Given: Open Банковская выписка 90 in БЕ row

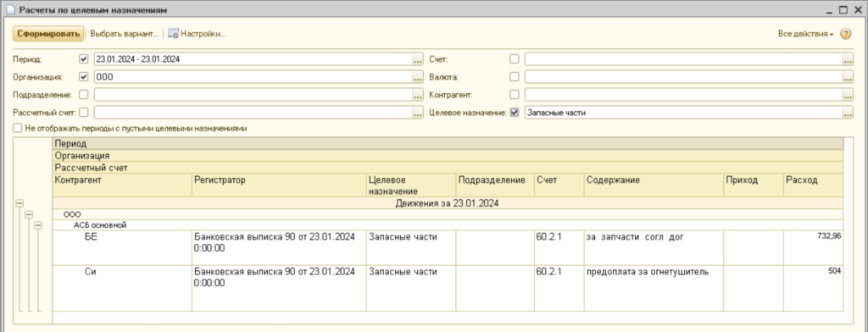Looking at the screenshot, I should click(279, 248).
